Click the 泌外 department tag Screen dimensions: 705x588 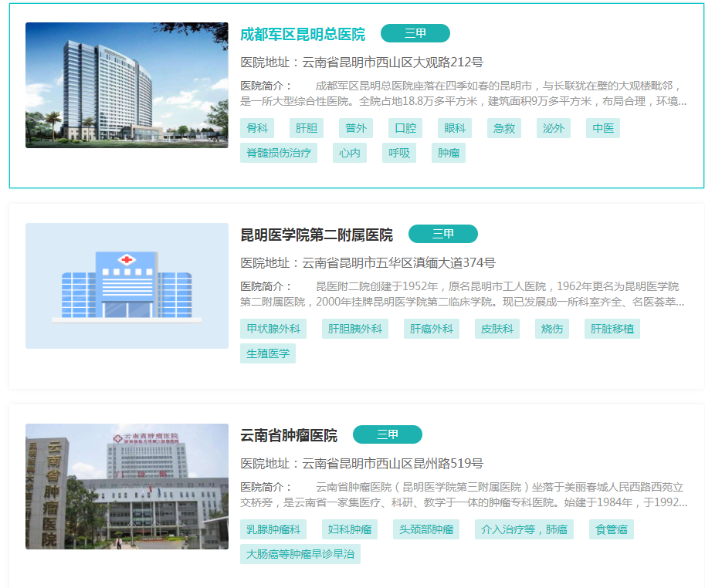click(x=554, y=128)
